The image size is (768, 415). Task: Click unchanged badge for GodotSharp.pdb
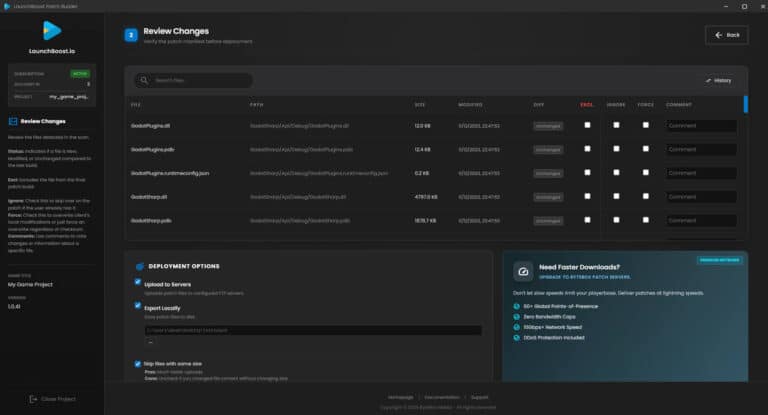pos(548,221)
